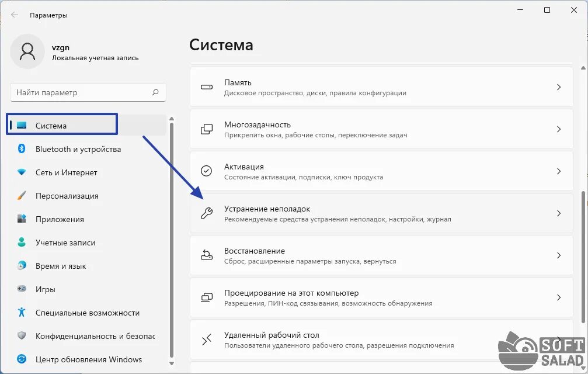588x374 pixels.
Task: Open Учетные записи section
Action: point(86,243)
